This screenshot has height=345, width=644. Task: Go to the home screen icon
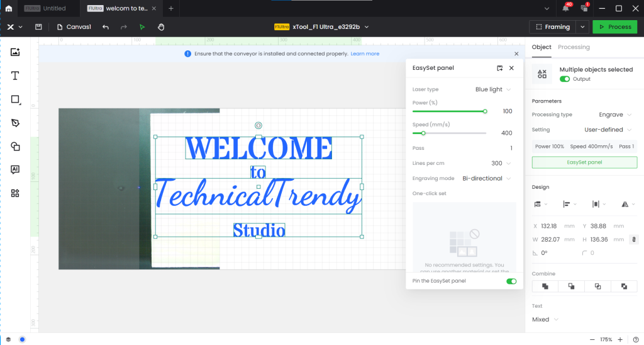9,8
